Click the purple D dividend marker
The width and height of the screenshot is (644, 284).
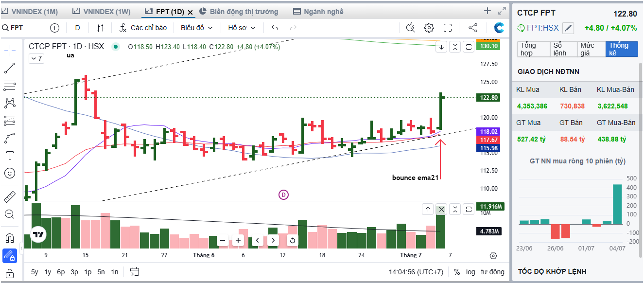click(283, 195)
